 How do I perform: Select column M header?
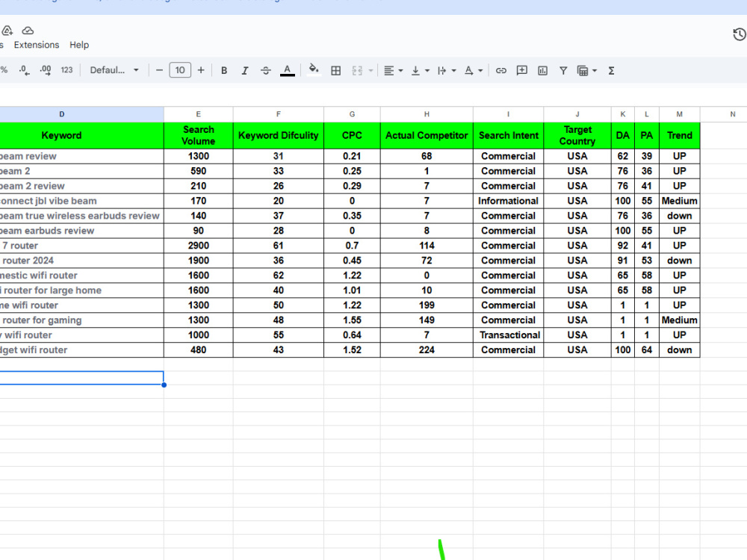click(x=679, y=114)
